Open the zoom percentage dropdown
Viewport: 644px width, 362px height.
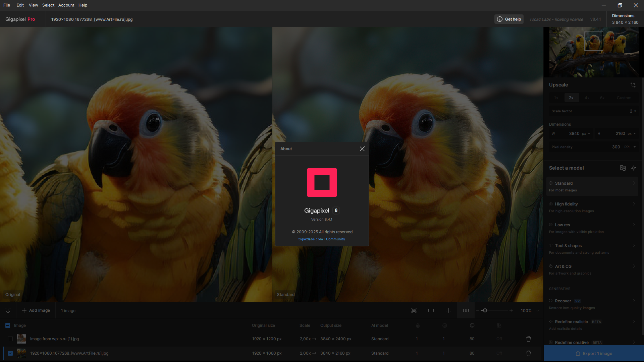point(538,310)
